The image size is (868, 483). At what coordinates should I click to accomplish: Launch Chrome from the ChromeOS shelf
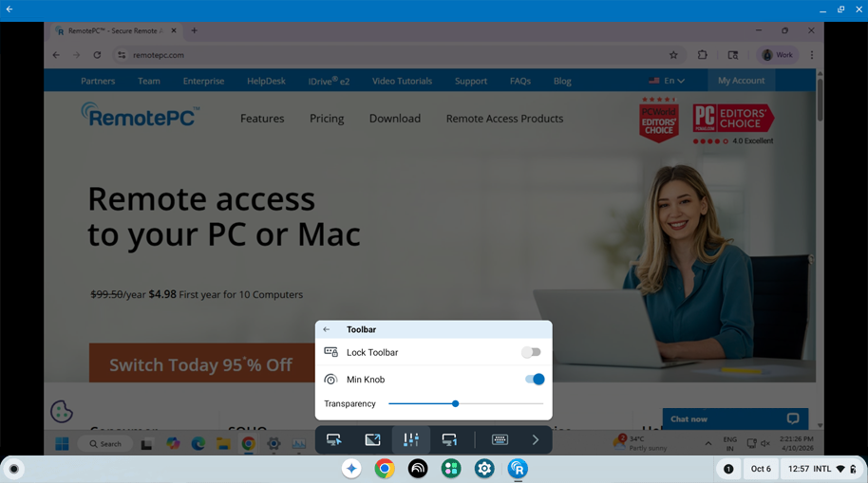385,469
